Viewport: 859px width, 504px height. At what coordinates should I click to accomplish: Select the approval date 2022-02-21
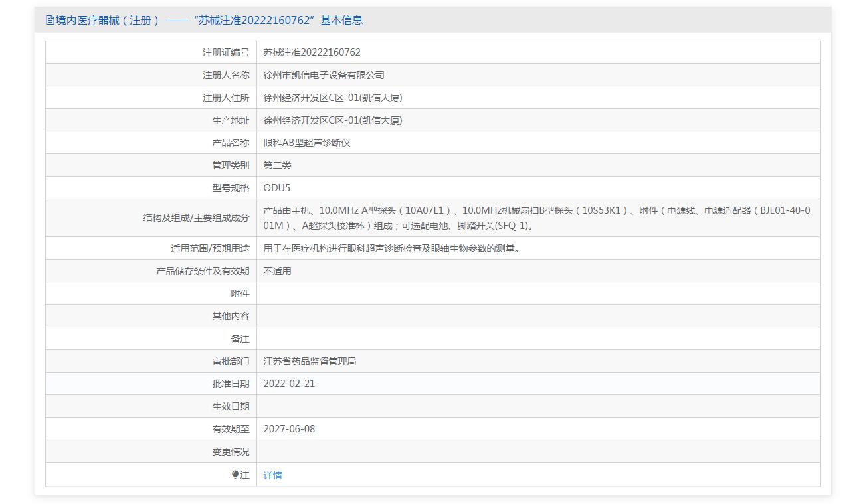[289, 384]
